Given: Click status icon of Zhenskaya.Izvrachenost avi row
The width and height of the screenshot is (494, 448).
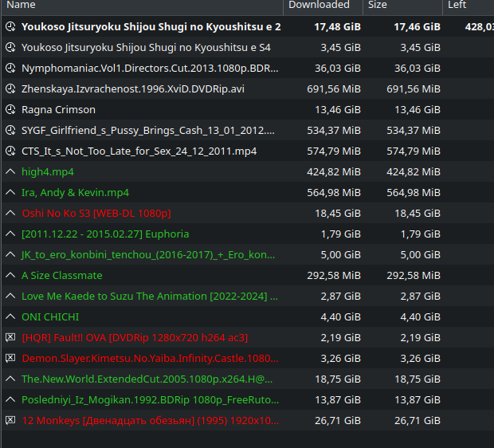Looking at the screenshot, I should pos(10,89).
